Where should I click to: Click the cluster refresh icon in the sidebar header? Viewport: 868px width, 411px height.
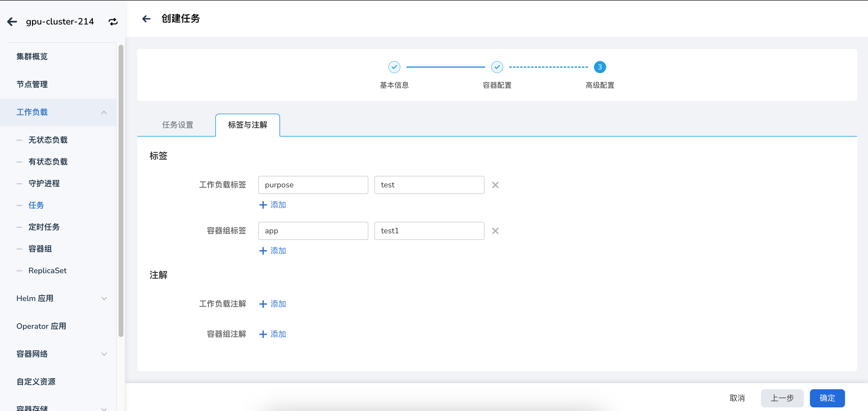tap(113, 21)
